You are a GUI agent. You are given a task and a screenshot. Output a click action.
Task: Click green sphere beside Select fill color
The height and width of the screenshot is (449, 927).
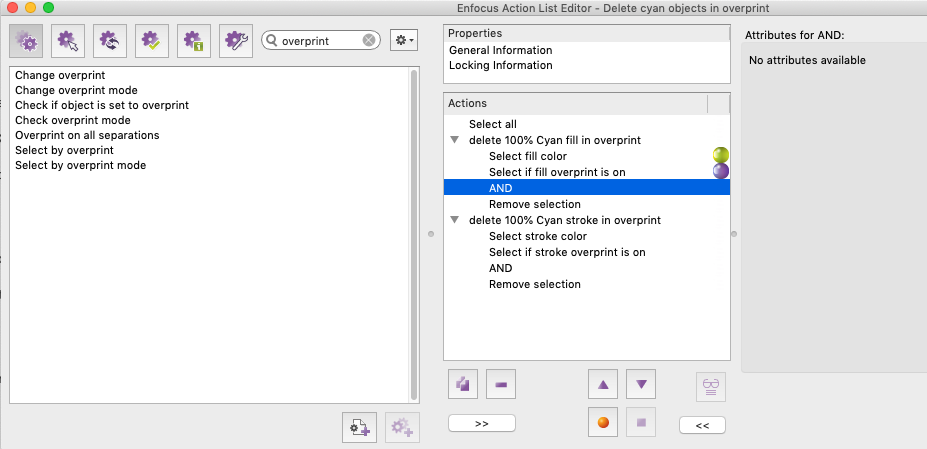[x=721, y=156]
